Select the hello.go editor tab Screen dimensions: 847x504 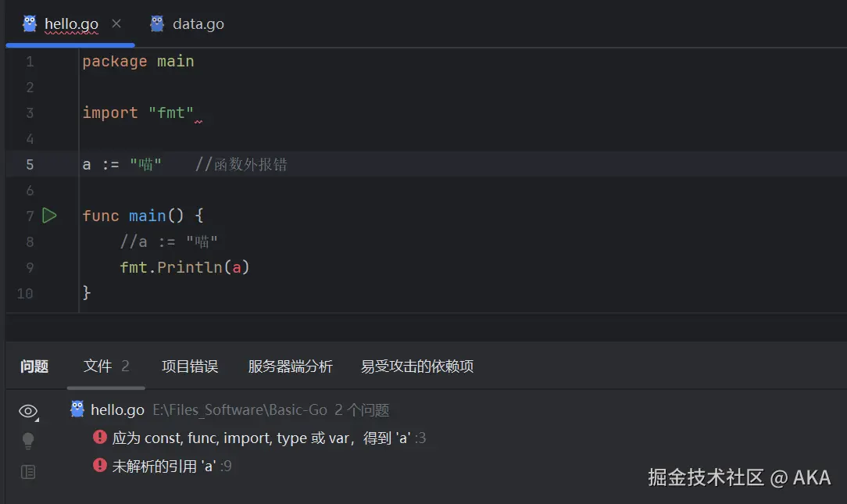[x=71, y=24]
